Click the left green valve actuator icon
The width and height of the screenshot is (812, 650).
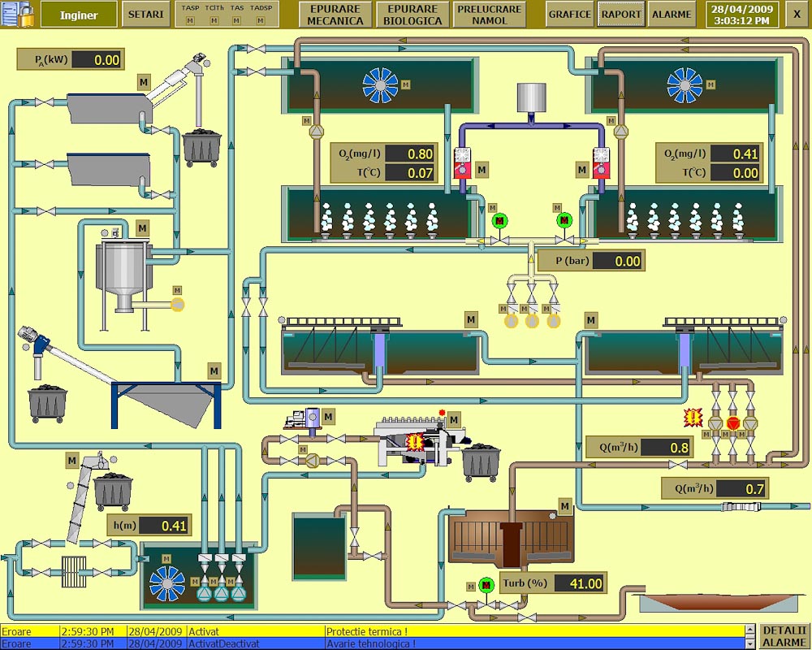point(499,220)
